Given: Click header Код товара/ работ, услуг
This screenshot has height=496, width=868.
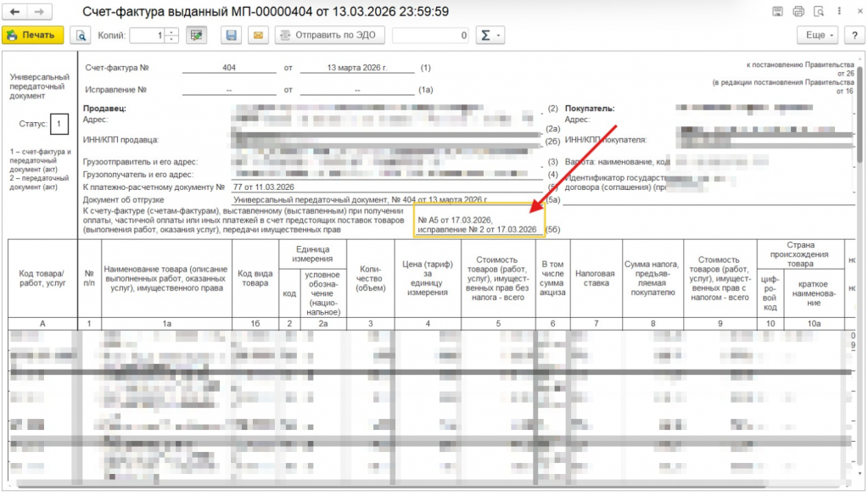Looking at the screenshot, I should click(x=42, y=278).
